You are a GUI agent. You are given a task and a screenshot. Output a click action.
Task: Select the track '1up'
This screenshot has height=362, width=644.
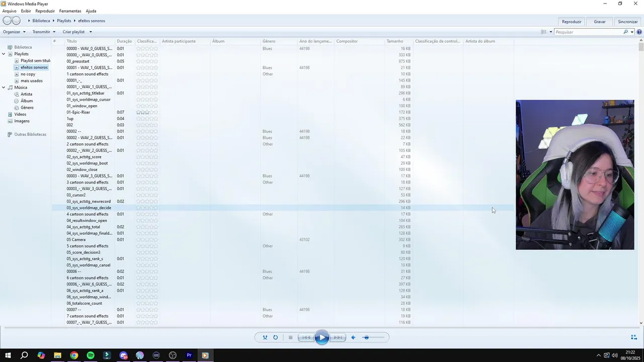(x=282, y=119)
